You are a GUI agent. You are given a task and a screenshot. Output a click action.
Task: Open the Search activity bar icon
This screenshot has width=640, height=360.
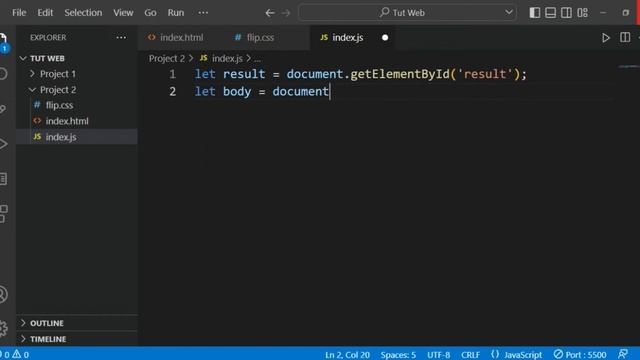click(3, 74)
